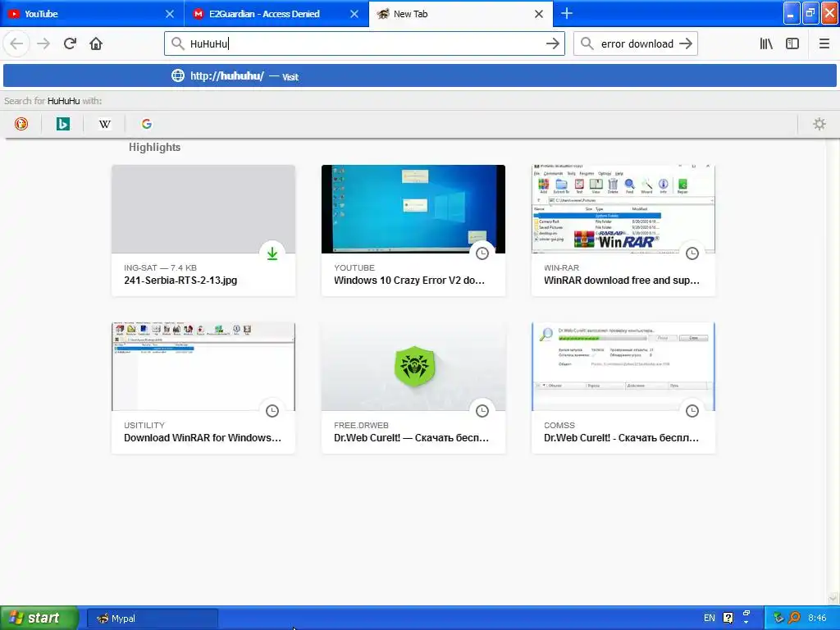The width and height of the screenshot is (840, 630).
Task: Click the address bar magnifier icon
Action: pyautogui.click(x=178, y=44)
